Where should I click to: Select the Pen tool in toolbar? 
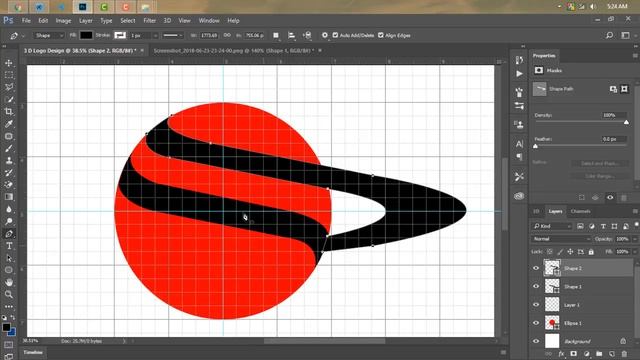(9, 234)
